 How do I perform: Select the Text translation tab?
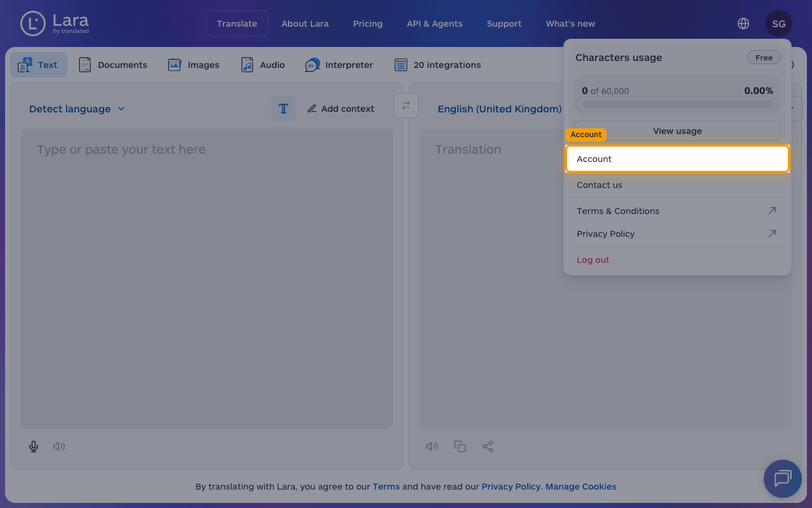pos(39,65)
